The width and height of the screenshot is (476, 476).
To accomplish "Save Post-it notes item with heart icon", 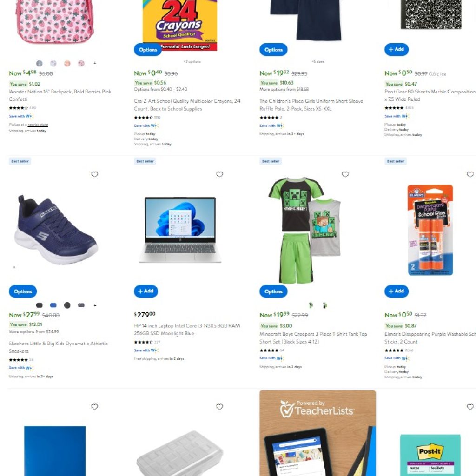I will (470, 406).
